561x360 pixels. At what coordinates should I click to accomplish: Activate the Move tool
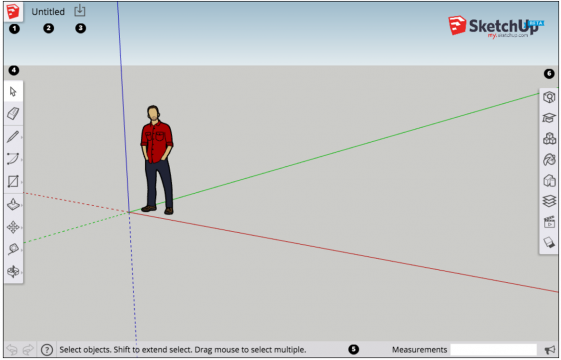[13, 227]
